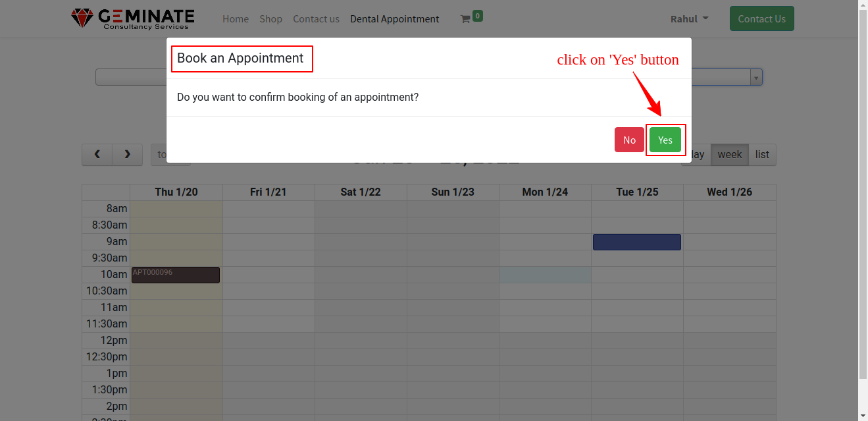Open the Rahul user dropdown

pyautogui.click(x=689, y=18)
